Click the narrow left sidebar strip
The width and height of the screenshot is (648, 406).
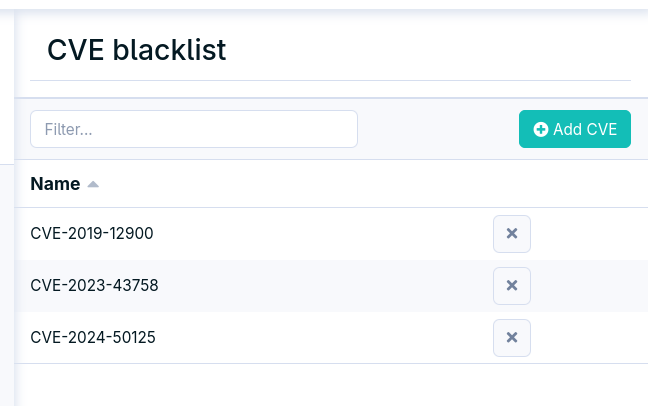(7, 207)
